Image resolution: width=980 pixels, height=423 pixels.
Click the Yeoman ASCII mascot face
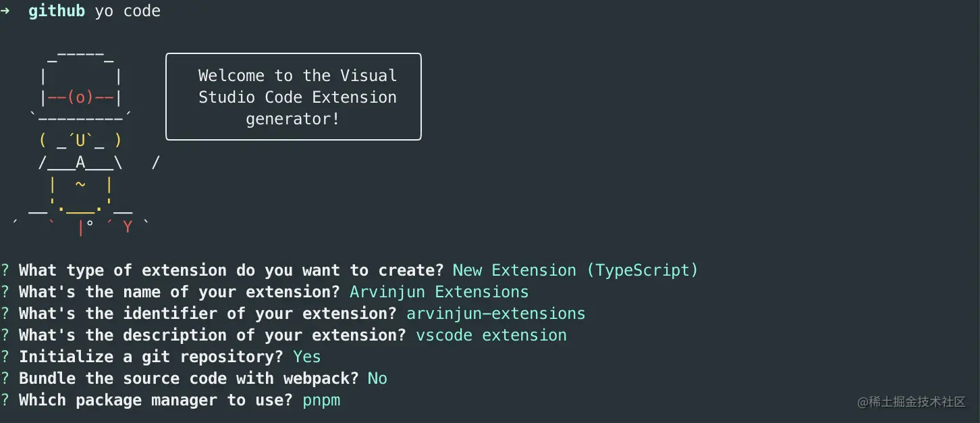coord(80,141)
